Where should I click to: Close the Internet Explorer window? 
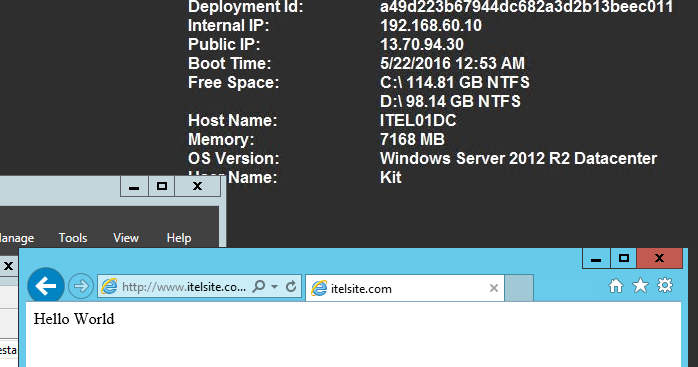660,259
